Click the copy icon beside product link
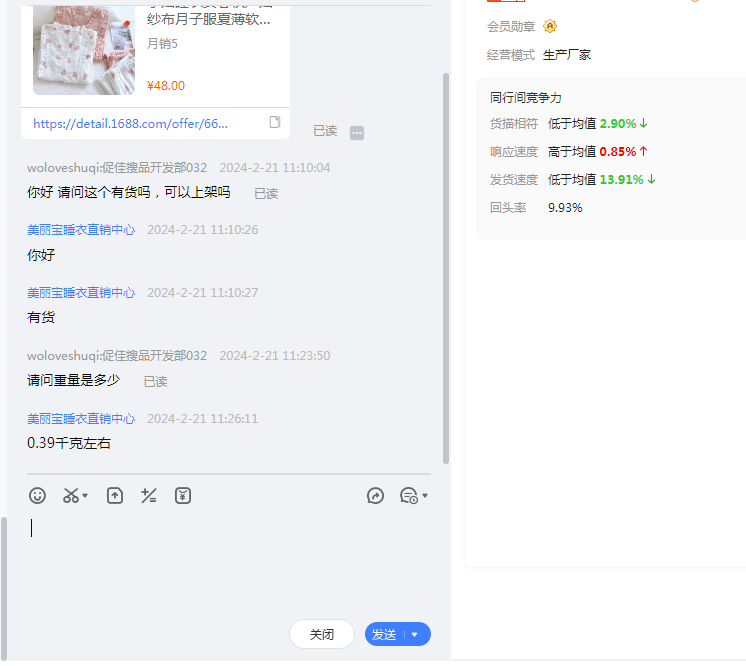 coord(275,123)
